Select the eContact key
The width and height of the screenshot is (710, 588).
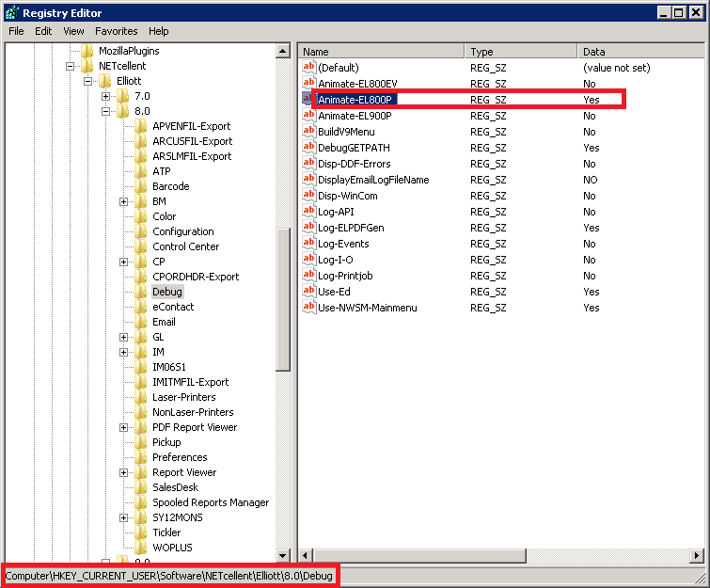pos(173,307)
